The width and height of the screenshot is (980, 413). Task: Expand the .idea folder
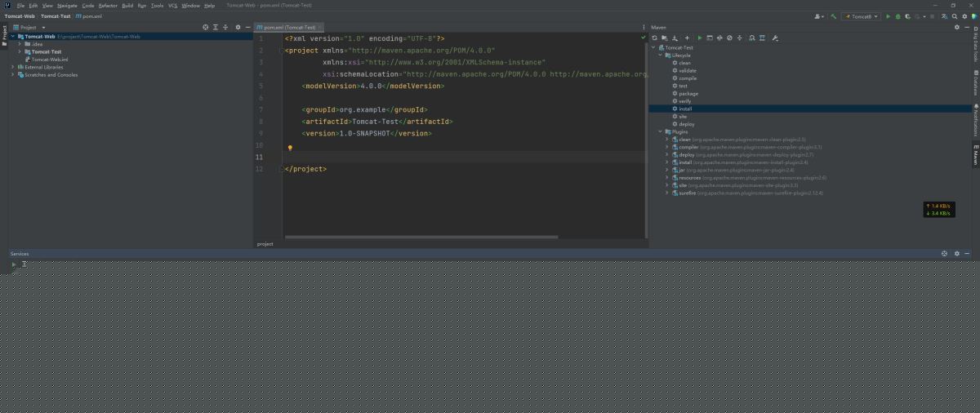pos(20,43)
